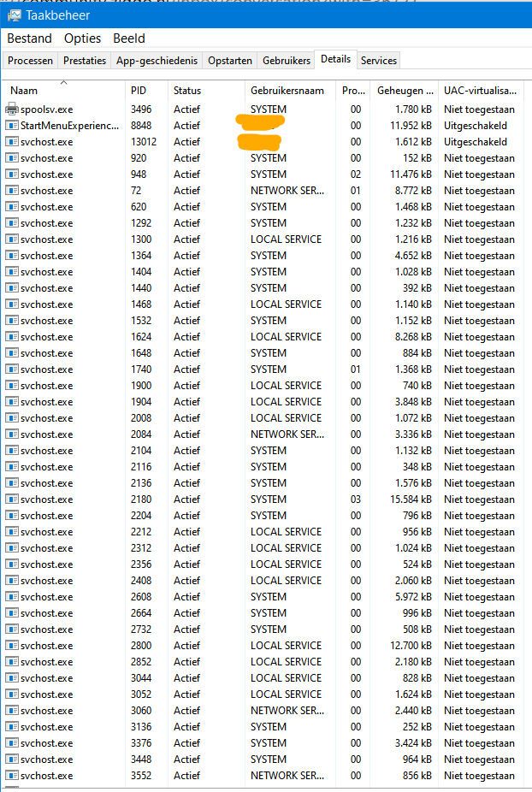Screen dimensions: 532x792
Task: Click the icon of svchost.exe PID 72
Action: click(x=12, y=191)
